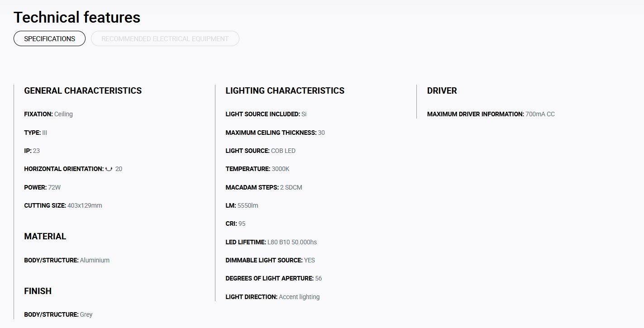Click the Macadam Steps 2 SDCM entry

[x=264, y=187]
